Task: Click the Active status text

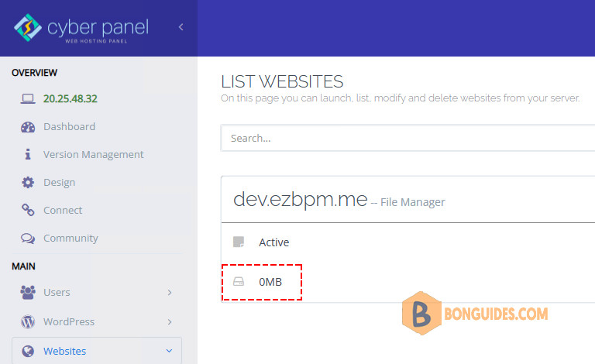Action: [x=274, y=242]
